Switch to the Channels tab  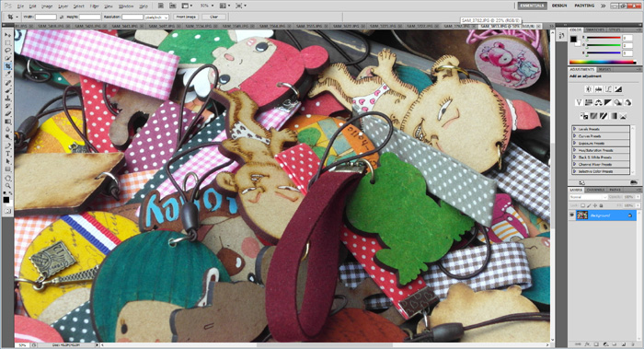(595, 190)
